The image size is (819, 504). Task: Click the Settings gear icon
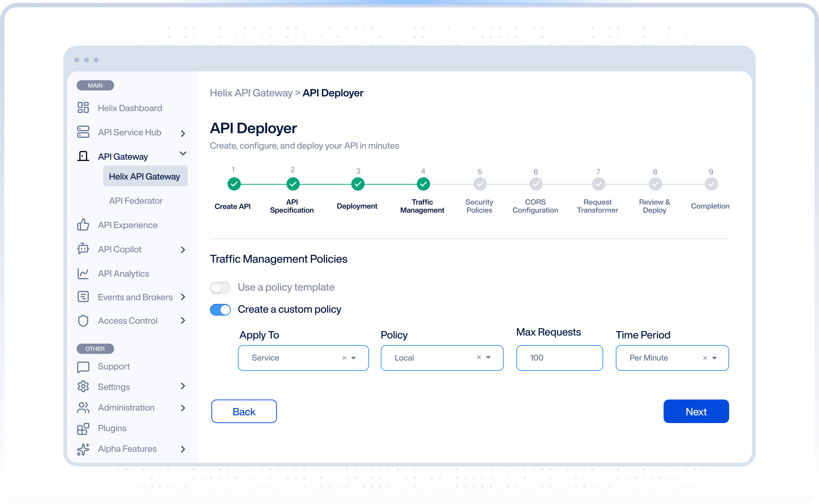[x=83, y=387]
